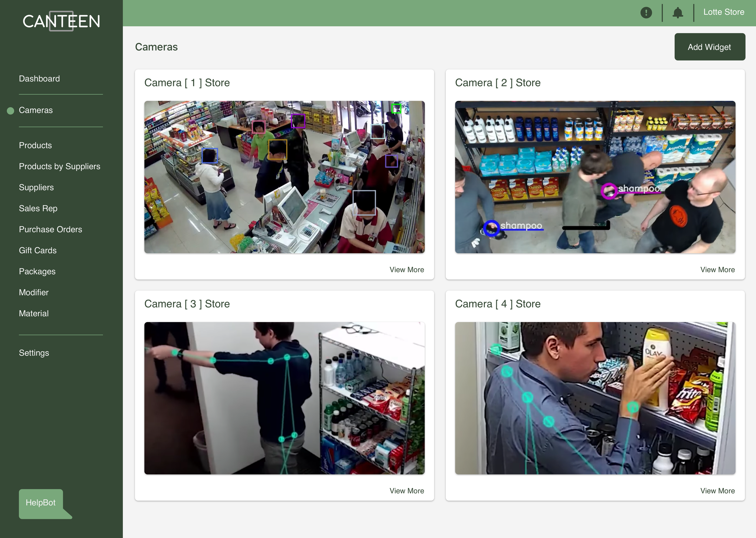756x538 pixels.
Task: Click View More under Camera 3
Action: pyautogui.click(x=406, y=490)
